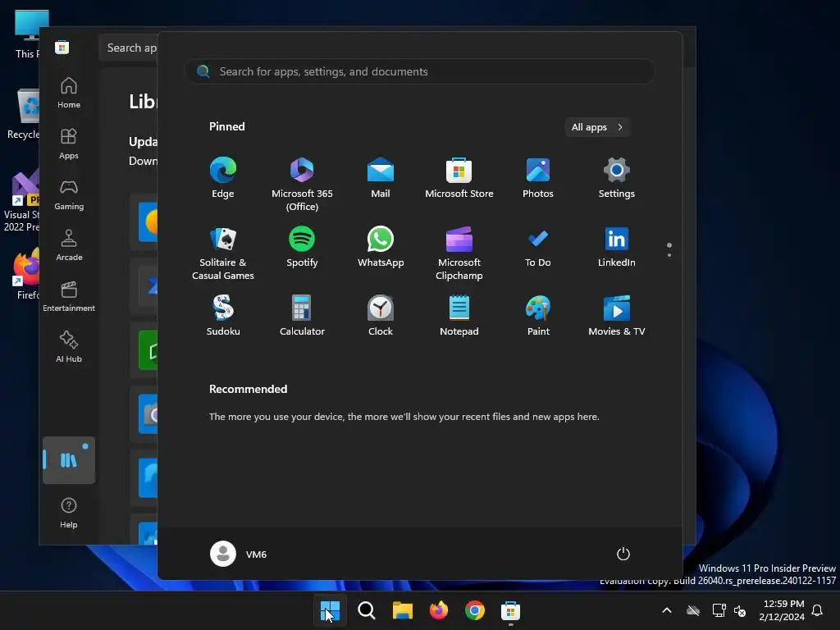Go to Home in Microsoft Store sidebar

(69, 94)
